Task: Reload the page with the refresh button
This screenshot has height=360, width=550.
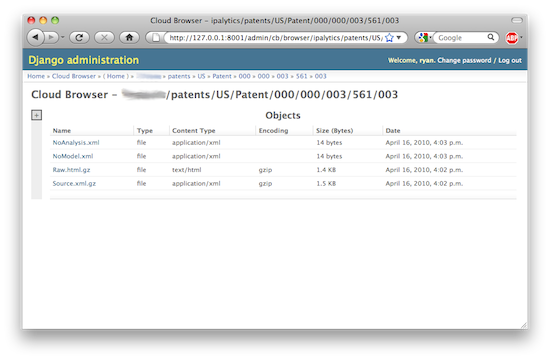Action: click(79, 38)
